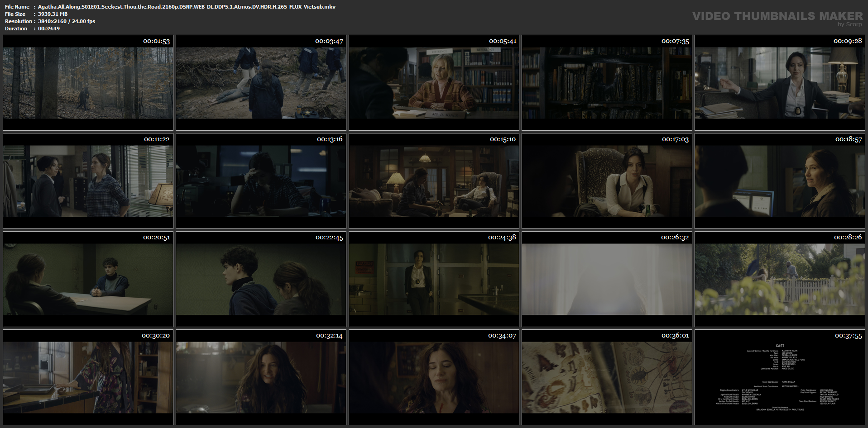Select the thumbnail at 00:05:41
Screen dimensions: 868x428
pyautogui.click(x=434, y=83)
